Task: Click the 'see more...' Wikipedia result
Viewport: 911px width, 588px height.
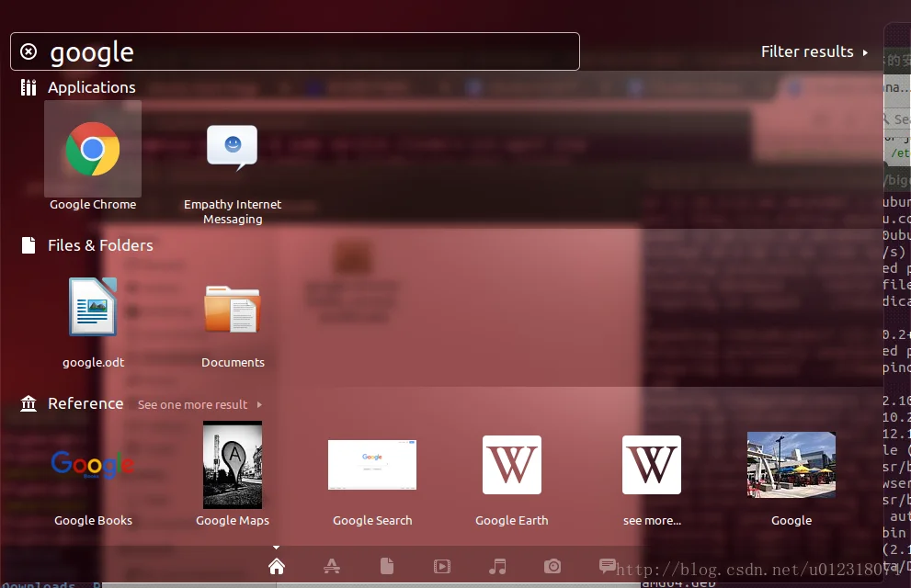Action: [652, 465]
